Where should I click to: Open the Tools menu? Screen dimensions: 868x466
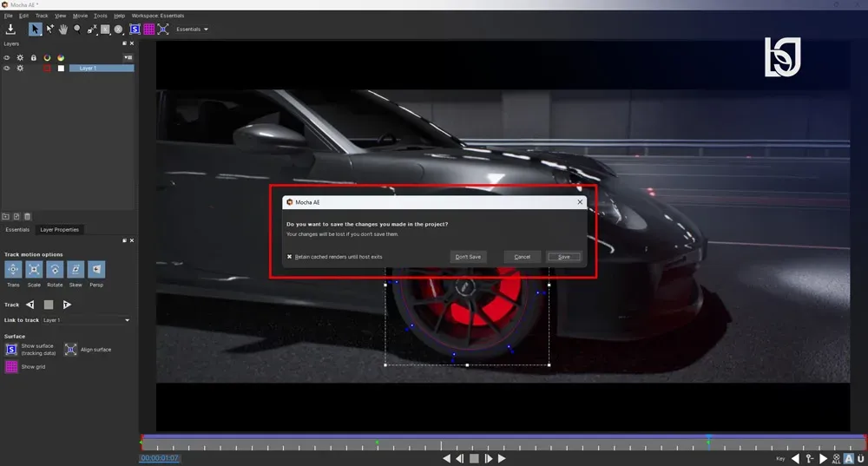tap(100, 16)
